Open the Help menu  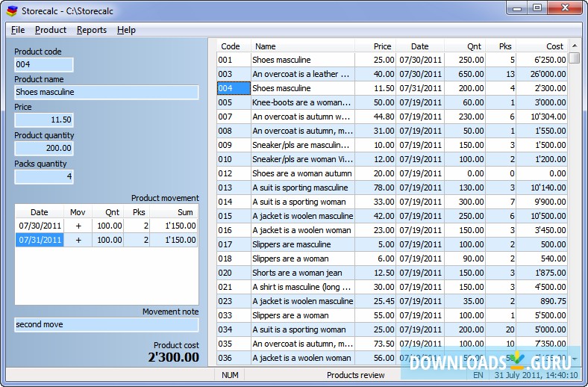pos(126,30)
